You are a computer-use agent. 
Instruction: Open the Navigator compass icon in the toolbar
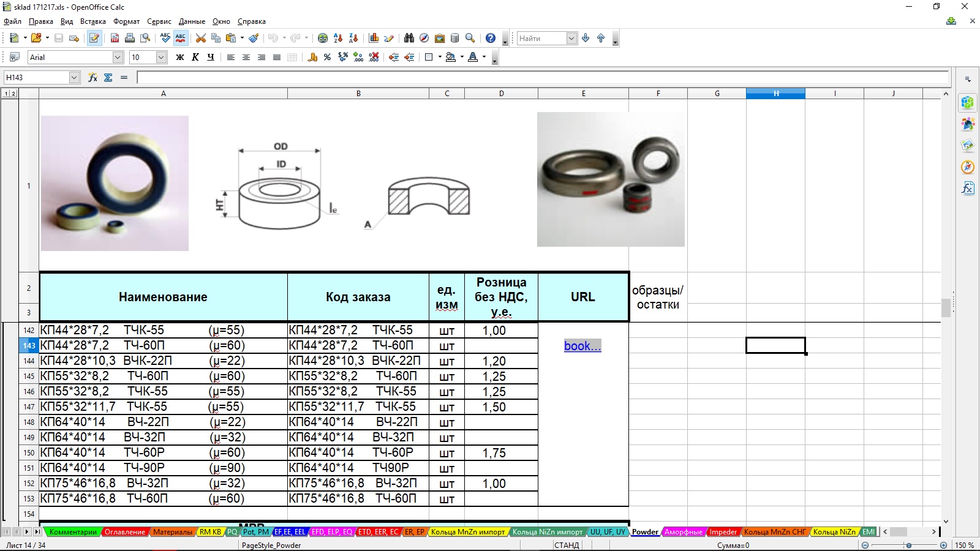(x=424, y=38)
